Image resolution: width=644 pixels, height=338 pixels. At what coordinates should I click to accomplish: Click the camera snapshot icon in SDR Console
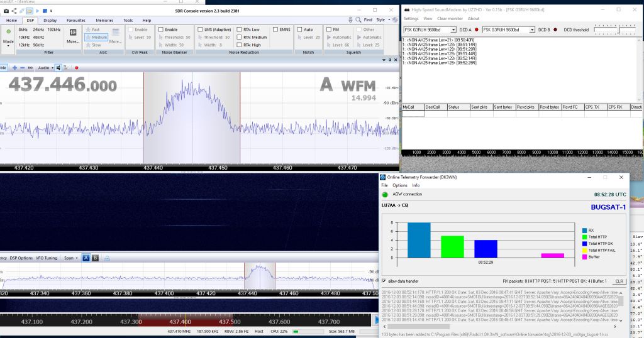6,11
